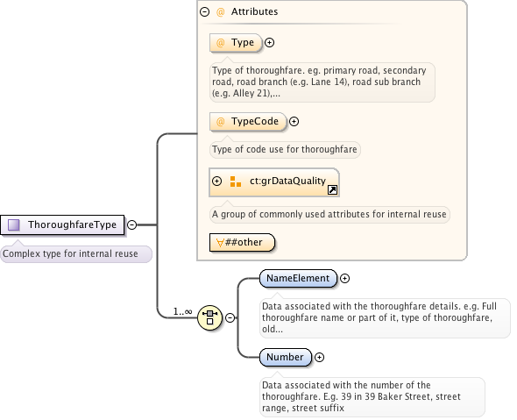Image resolution: width=517 pixels, height=420 pixels.
Task: Click the reference arrow on grDataQuality
Action: coord(332,190)
